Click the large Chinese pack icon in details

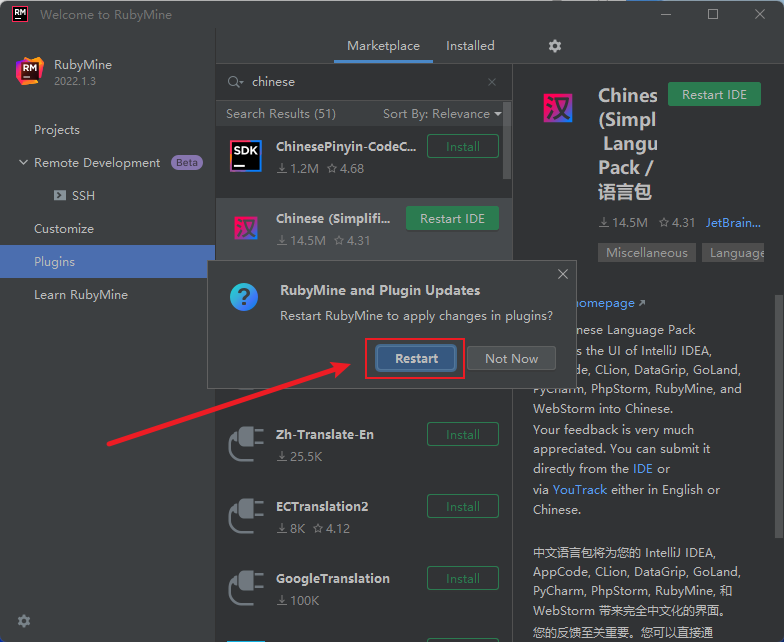(x=558, y=108)
